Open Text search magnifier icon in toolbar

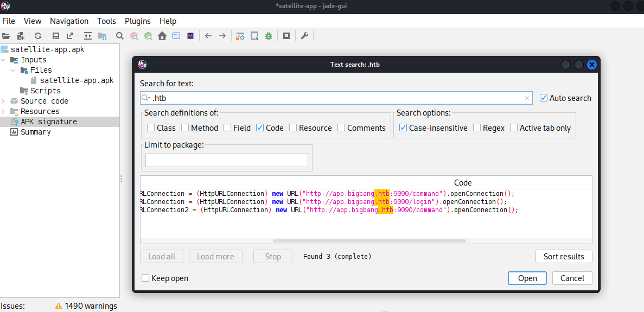[119, 36]
